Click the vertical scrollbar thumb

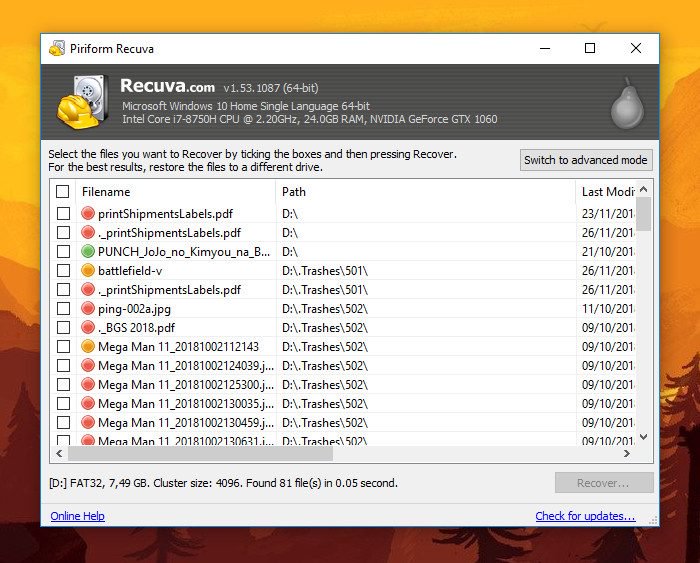[x=643, y=213]
